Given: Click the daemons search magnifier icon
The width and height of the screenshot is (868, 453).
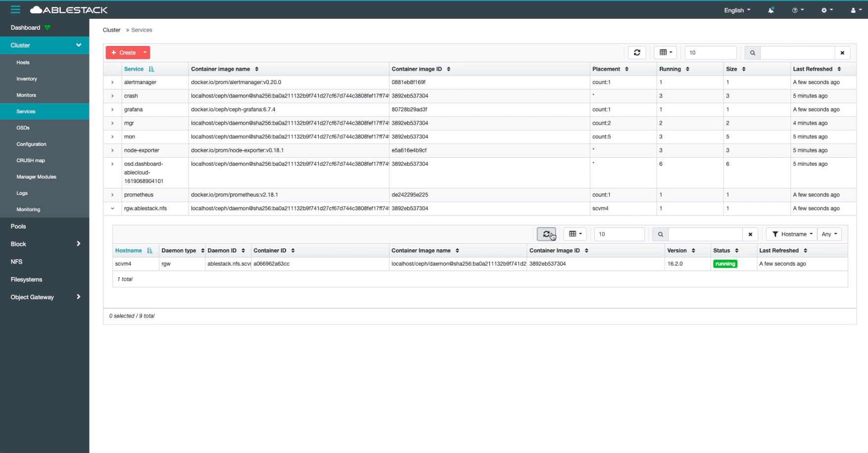Looking at the screenshot, I should pos(660,234).
